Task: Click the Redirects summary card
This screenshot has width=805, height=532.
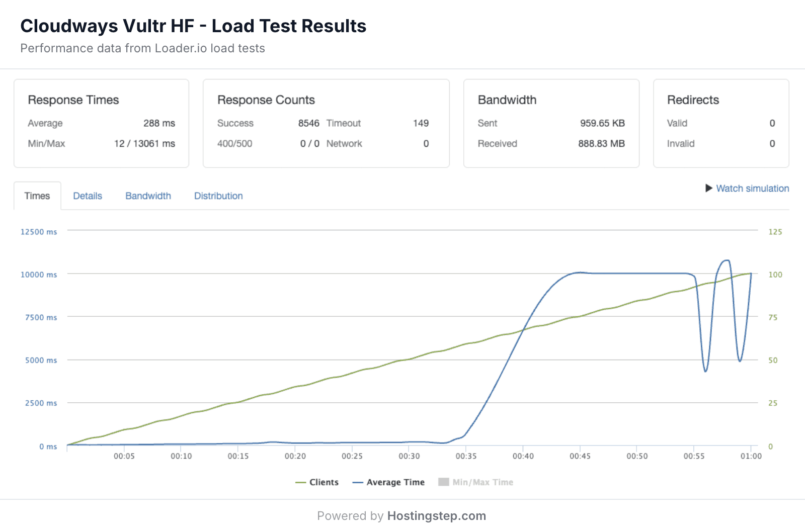Action: tap(720, 123)
